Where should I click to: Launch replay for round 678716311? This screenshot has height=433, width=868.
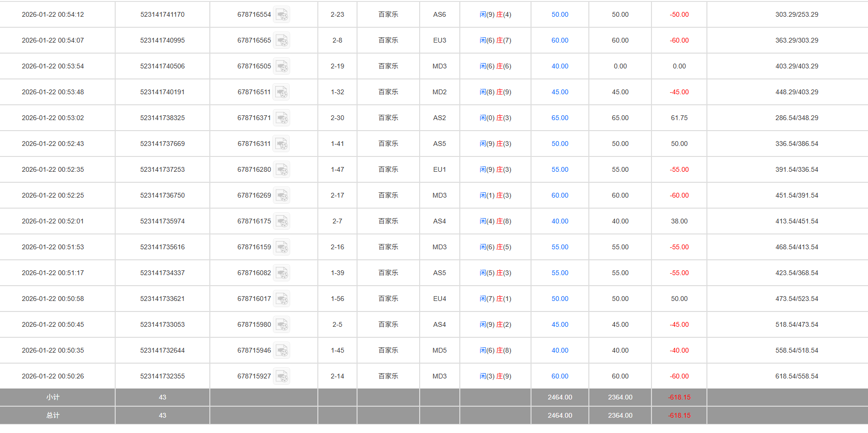click(x=282, y=144)
